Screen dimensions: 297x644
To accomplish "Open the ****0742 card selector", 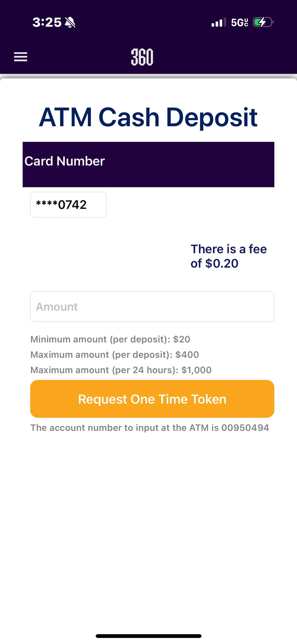I will 68,205.
